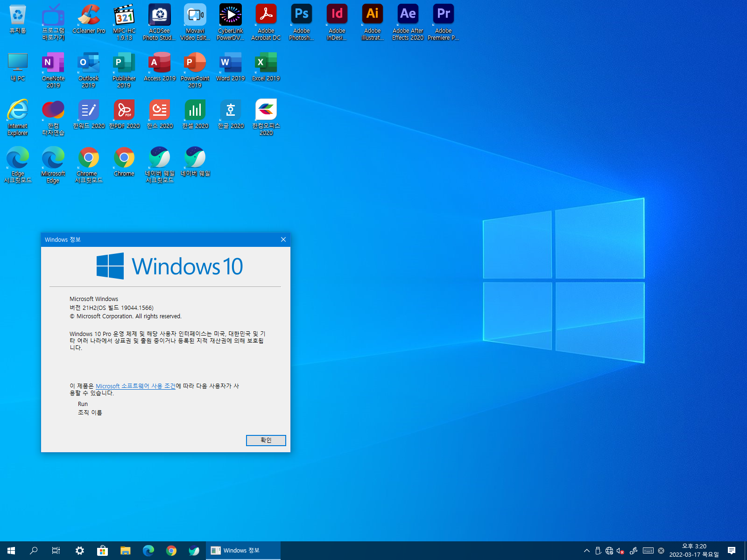Click 확인 button in Windows 정보 dialog
This screenshot has height=560, width=747.
point(266,440)
